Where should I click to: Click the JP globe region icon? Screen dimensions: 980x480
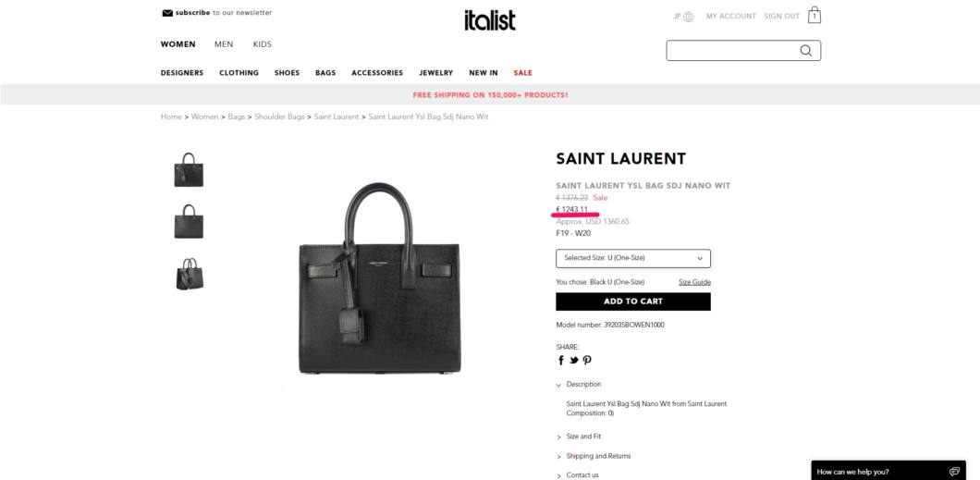point(688,17)
